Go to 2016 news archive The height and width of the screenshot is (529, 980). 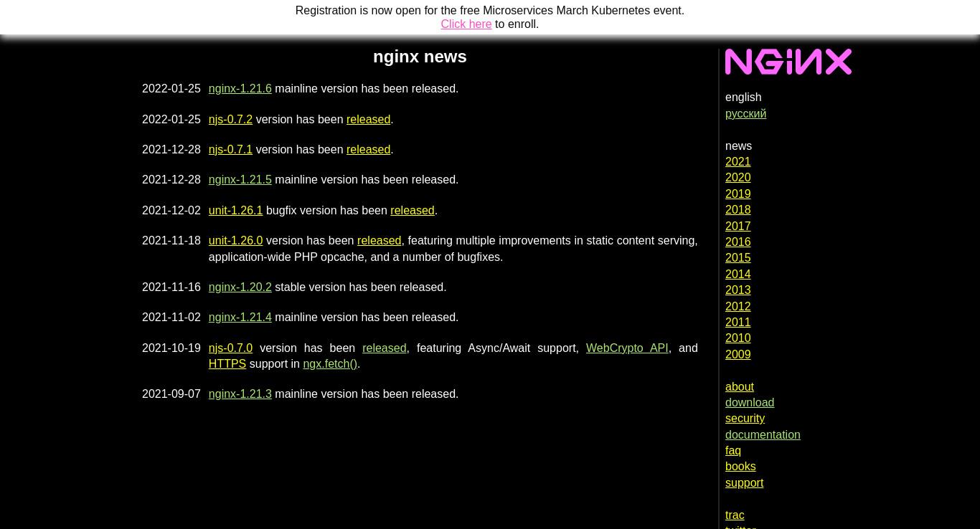coord(738,242)
